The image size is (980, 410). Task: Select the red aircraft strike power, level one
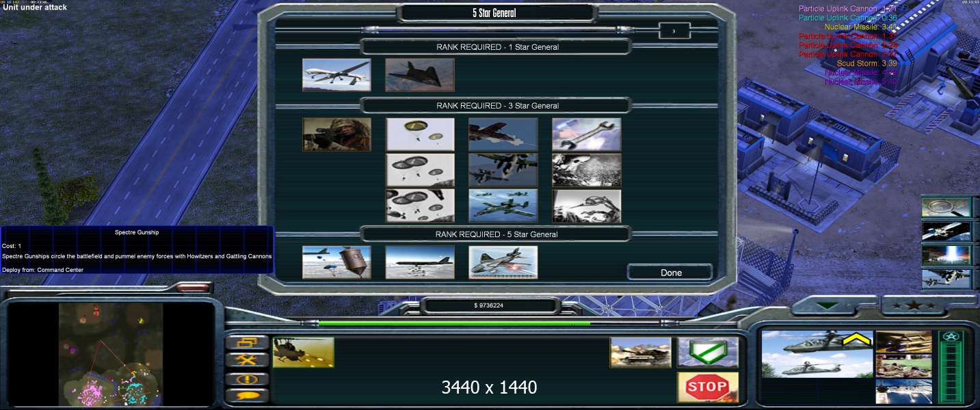coord(503,135)
